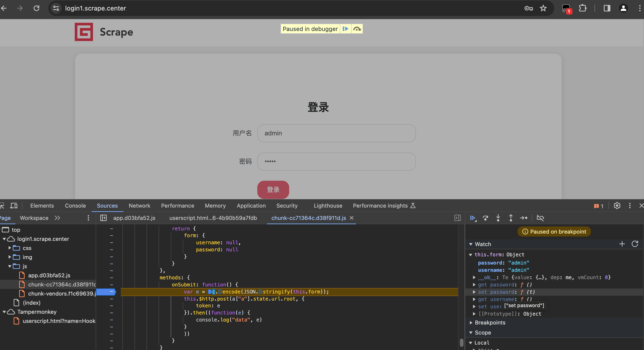Screen dimensions: 644x350
Task: Step out of current function
Action: coord(511,218)
